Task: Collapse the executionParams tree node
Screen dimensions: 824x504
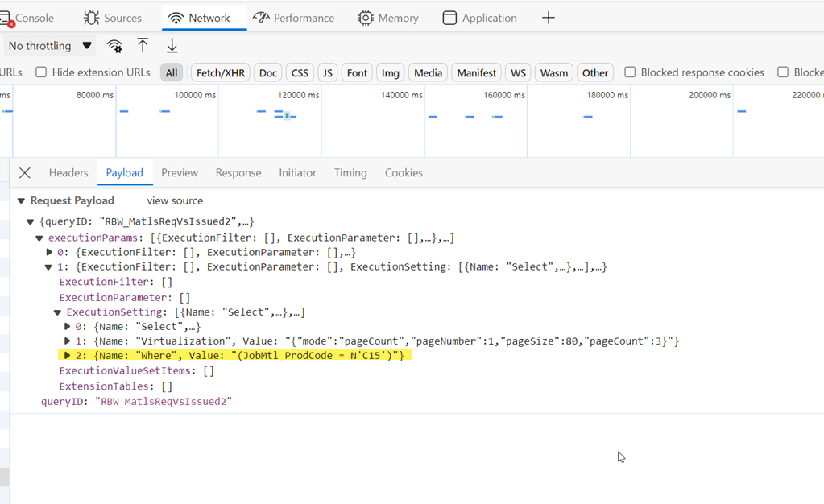Action: click(x=39, y=237)
